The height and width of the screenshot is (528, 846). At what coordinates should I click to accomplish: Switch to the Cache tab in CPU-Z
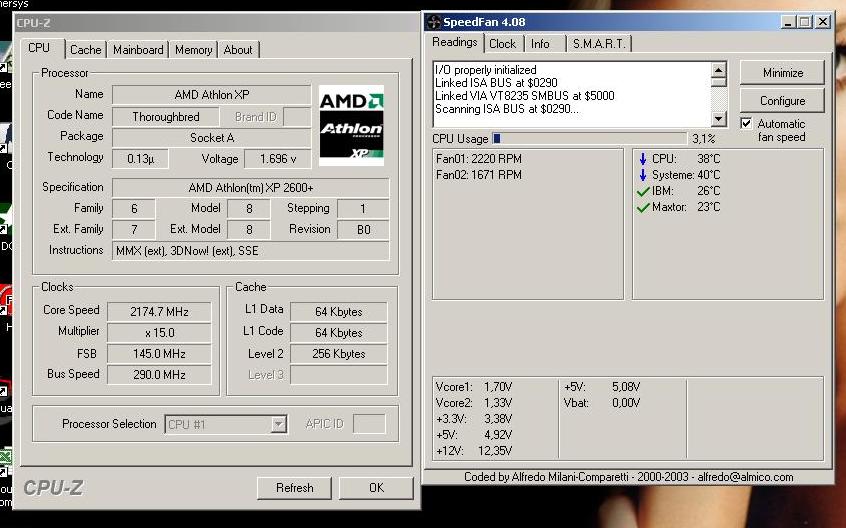click(85, 50)
